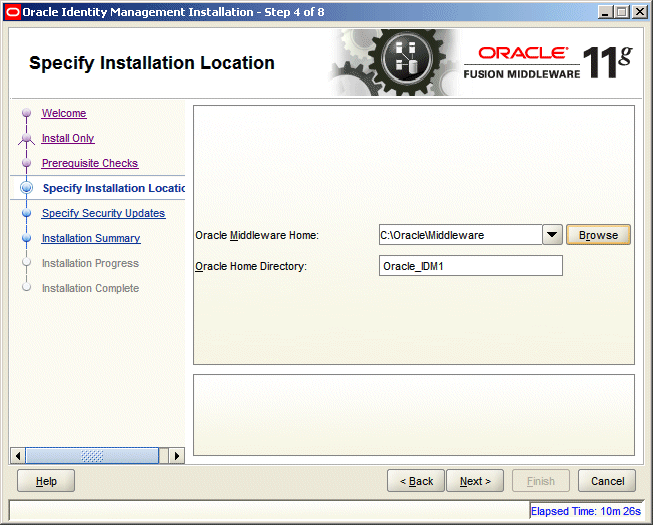The image size is (653, 525).
Task: Click the greyed Finish button
Action: click(x=541, y=481)
